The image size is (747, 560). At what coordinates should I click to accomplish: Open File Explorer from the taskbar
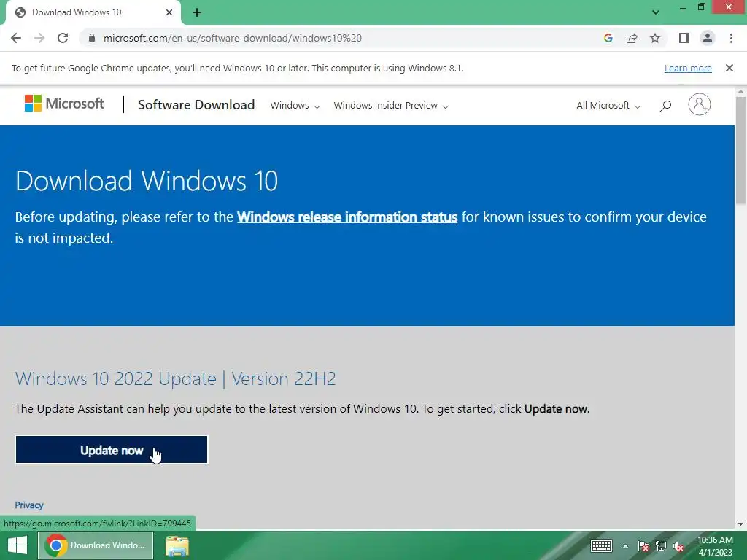click(177, 545)
